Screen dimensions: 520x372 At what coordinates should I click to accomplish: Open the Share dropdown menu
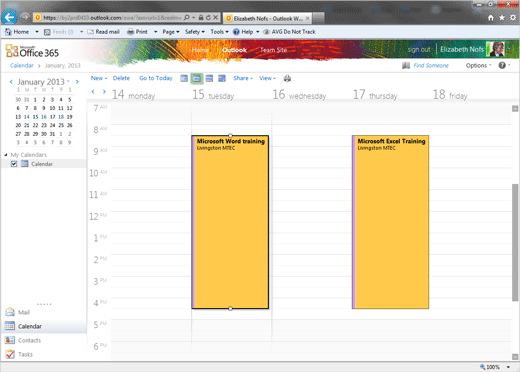point(243,78)
